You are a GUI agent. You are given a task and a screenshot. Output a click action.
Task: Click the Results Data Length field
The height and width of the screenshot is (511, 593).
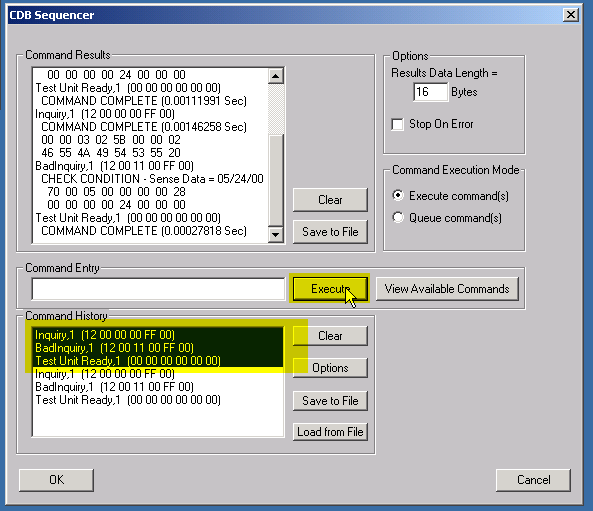pyautogui.click(x=430, y=92)
